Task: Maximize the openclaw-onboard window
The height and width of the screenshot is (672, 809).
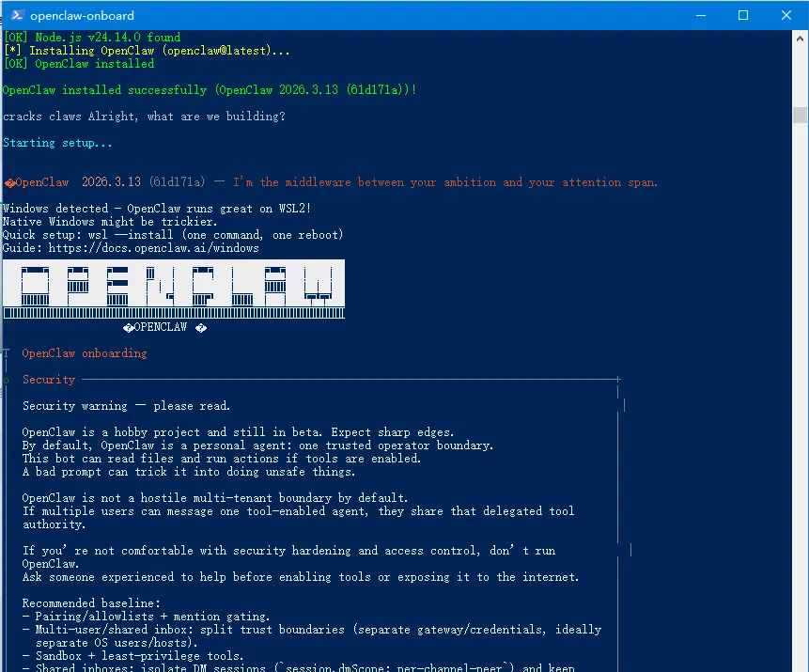Action: [x=743, y=15]
